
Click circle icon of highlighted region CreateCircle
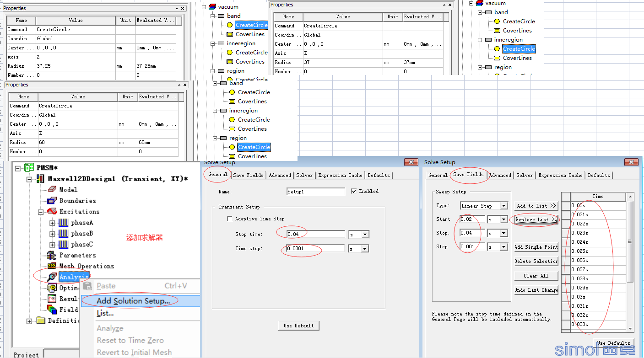point(232,147)
